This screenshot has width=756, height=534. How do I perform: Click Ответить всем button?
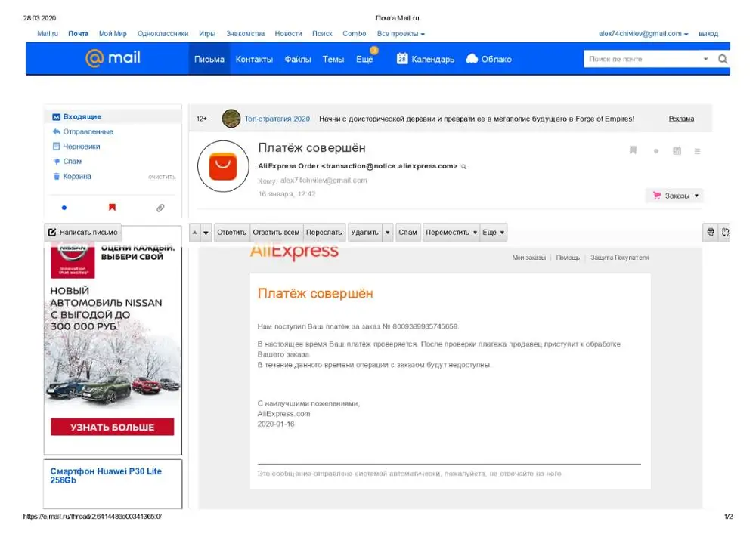(x=276, y=232)
